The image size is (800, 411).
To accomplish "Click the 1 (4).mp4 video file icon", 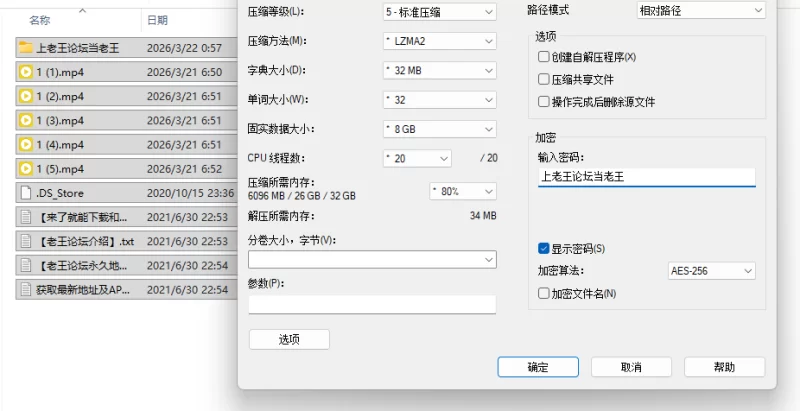I will [26, 145].
